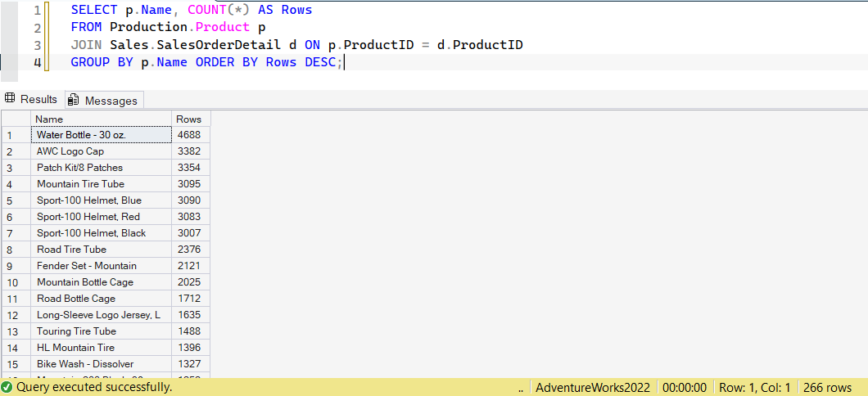Click the 'Row: 1, Col: 1' status entry
Image resolution: width=868 pixels, height=396 pixels.
[x=754, y=388]
